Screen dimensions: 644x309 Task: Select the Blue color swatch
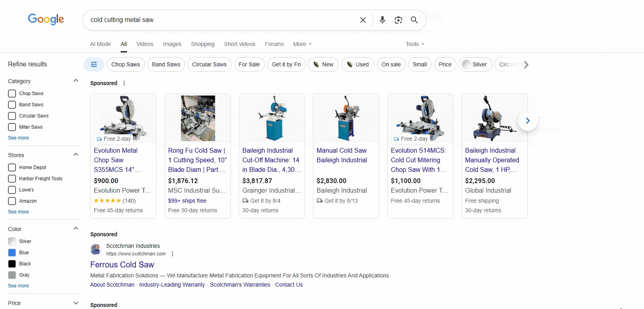(12, 253)
